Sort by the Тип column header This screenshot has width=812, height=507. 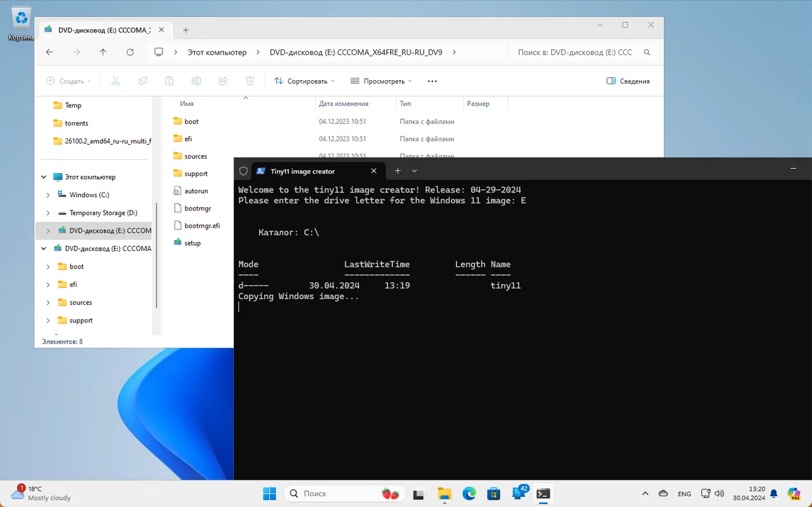(x=405, y=104)
